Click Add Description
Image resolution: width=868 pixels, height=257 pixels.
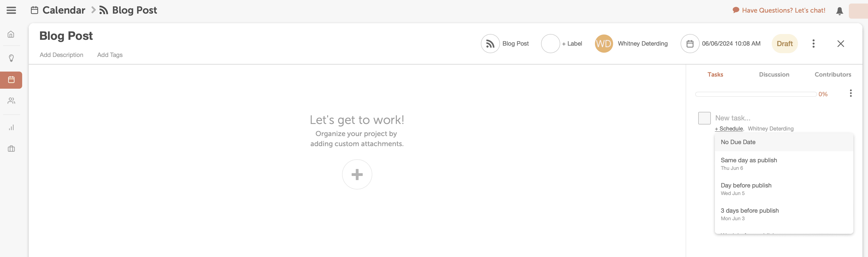[x=61, y=55]
